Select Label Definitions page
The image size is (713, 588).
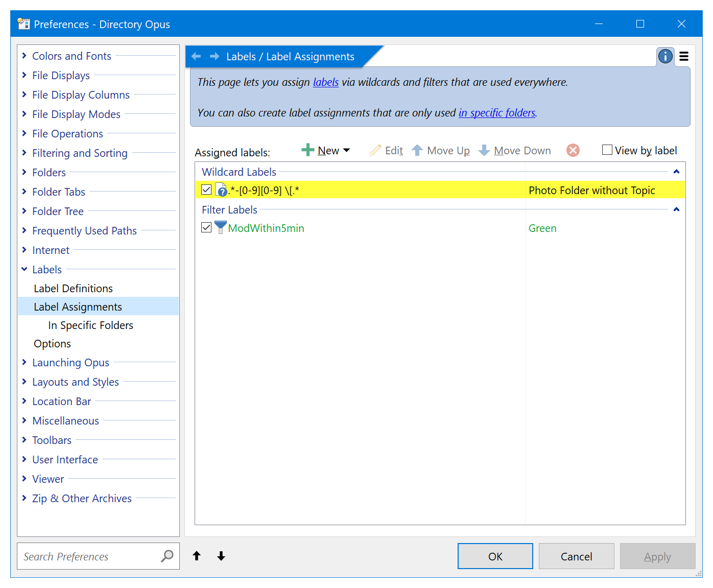coord(73,288)
